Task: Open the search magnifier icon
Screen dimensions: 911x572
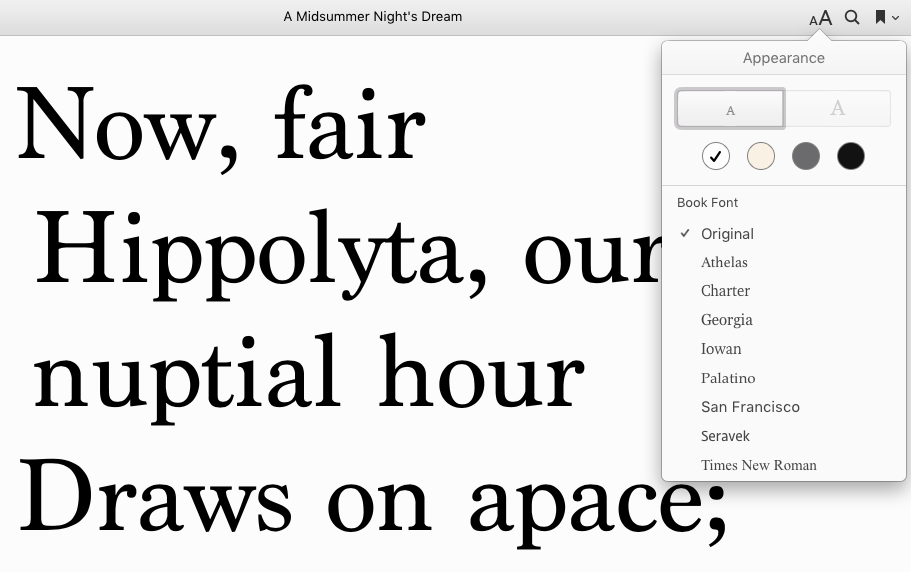Action: [x=852, y=17]
